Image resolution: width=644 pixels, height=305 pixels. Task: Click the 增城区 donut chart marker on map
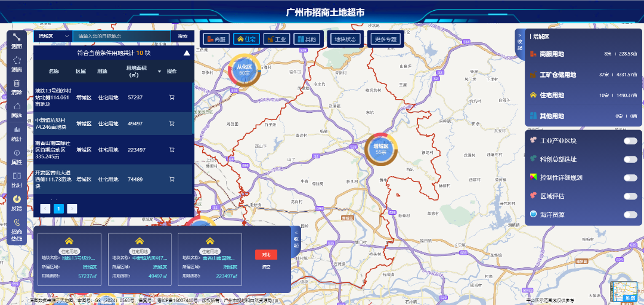point(380,149)
